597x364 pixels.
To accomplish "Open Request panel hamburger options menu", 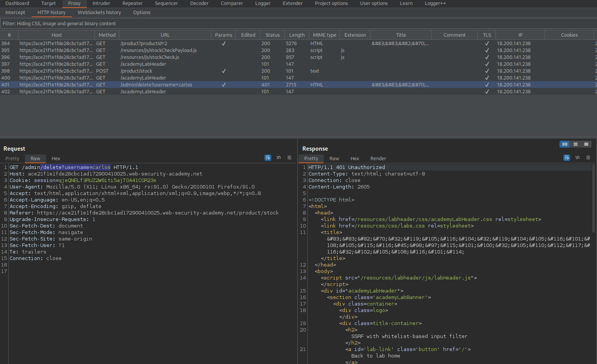I will click(289, 158).
